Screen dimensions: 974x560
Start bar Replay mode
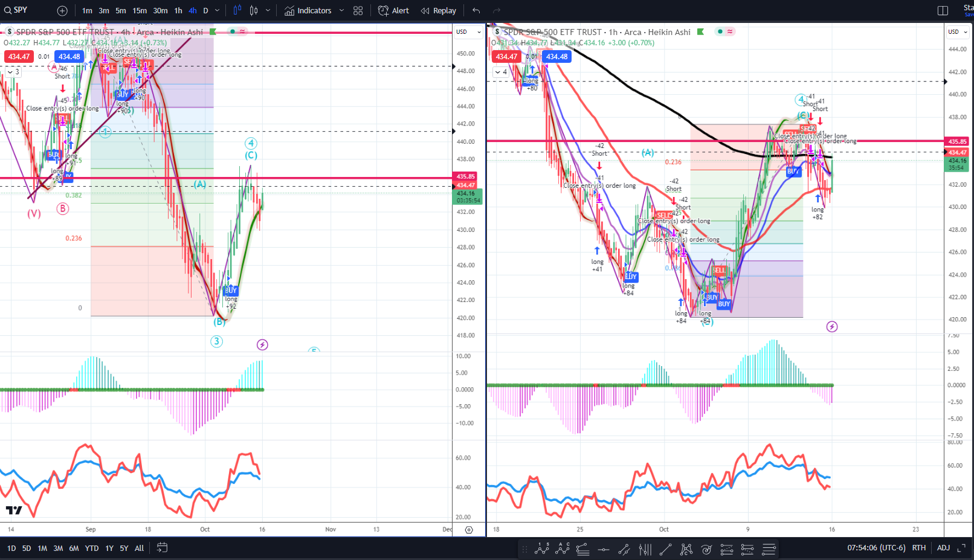click(439, 10)
